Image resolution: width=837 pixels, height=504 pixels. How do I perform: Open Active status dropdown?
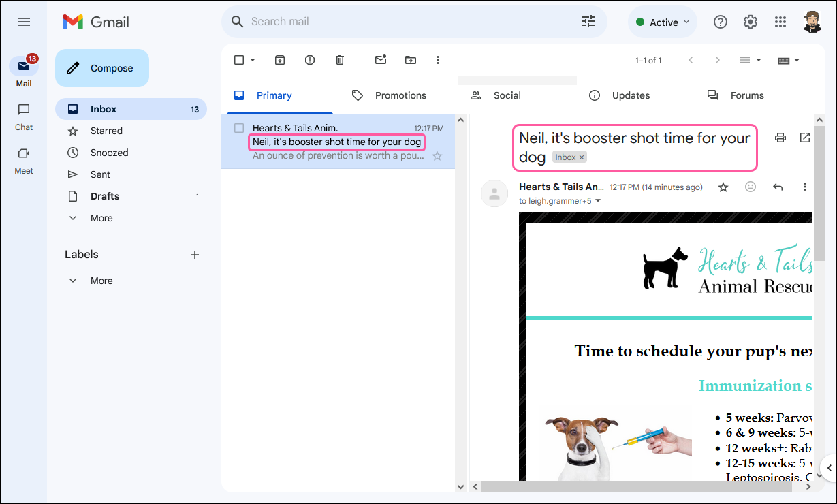[x=663, y=22]
